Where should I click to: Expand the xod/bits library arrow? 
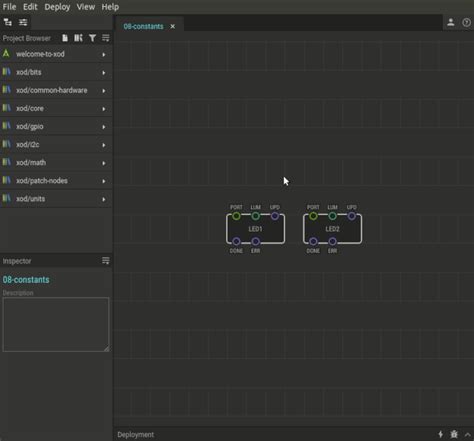[x=104, y=72]
